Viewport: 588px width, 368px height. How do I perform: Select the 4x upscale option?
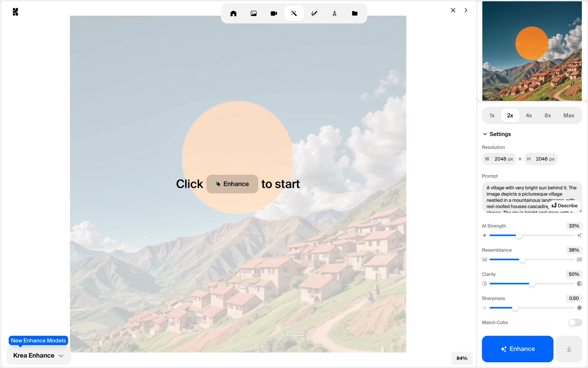coord(529,116)
